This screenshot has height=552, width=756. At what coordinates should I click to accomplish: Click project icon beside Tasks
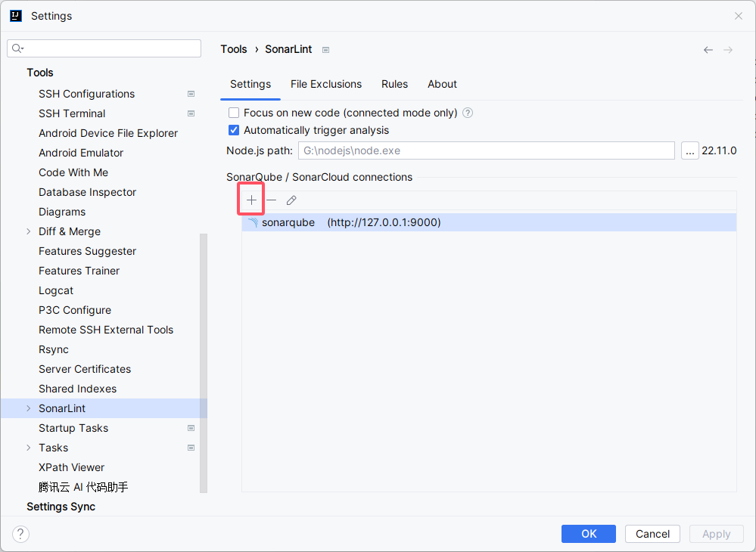(191, 448)
